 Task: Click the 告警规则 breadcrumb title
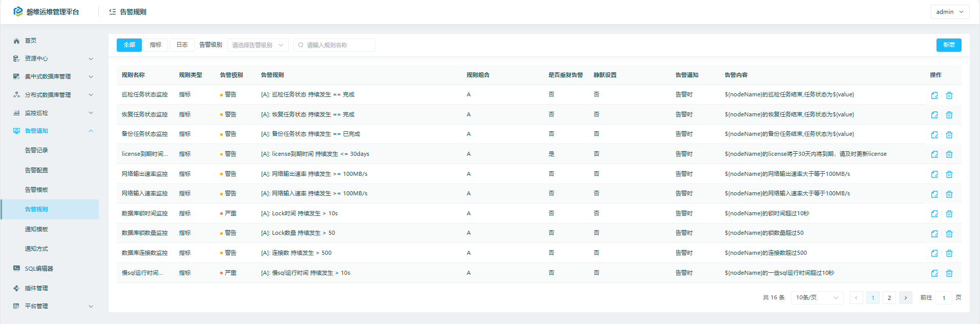133,12
